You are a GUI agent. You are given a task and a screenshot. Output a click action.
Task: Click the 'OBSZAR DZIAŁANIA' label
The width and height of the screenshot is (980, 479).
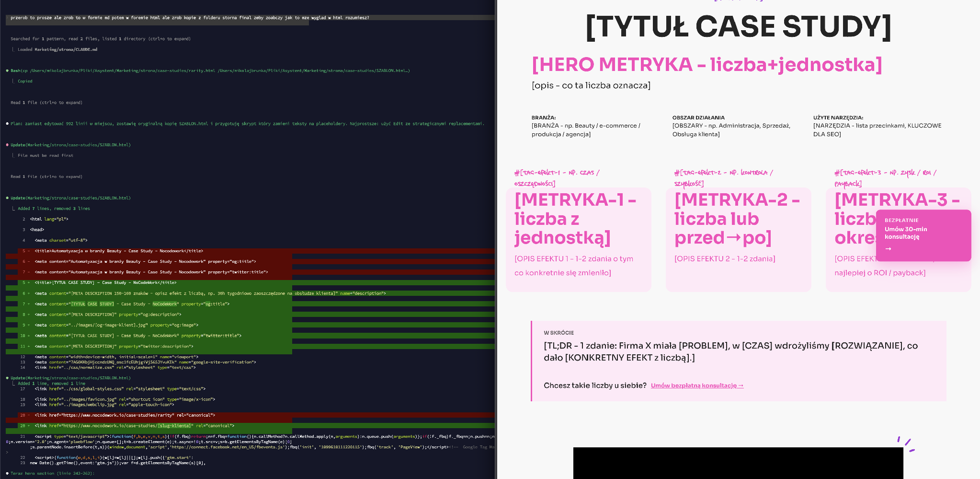698,117
